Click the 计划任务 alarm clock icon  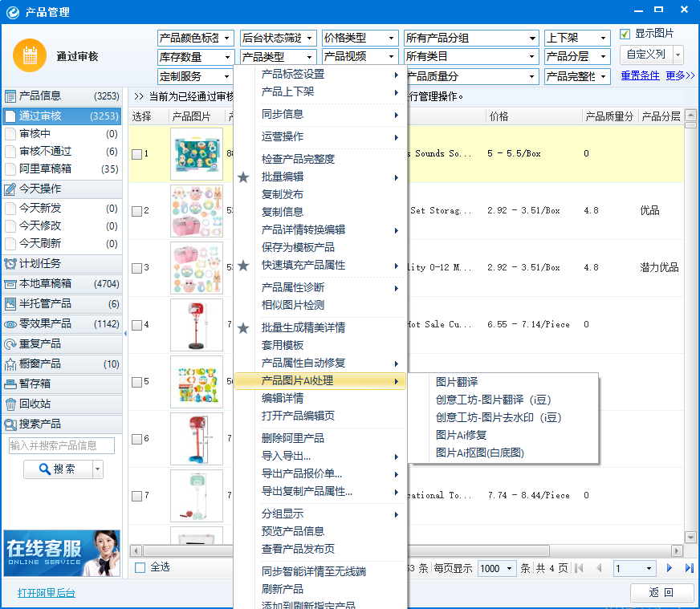coord(10,264)
